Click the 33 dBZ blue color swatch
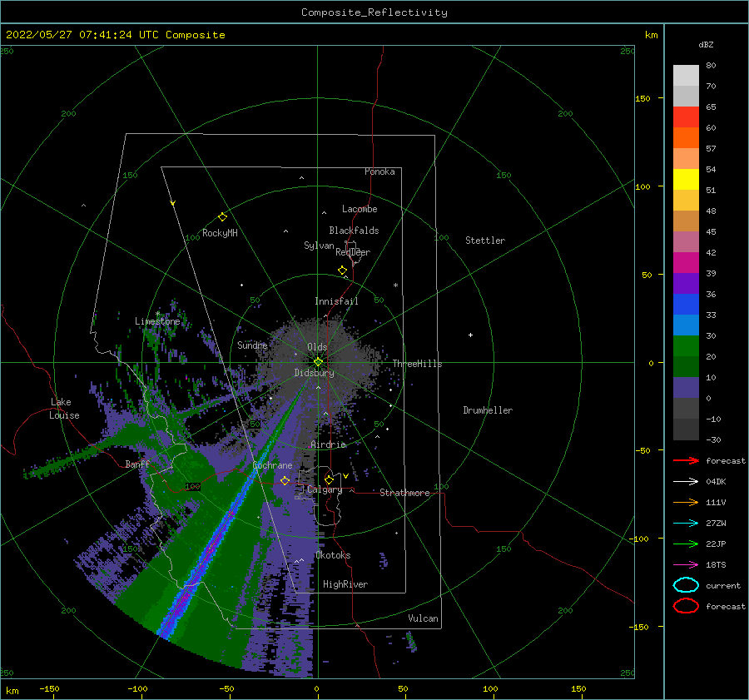Screen dimensions: 749x700 686,325
